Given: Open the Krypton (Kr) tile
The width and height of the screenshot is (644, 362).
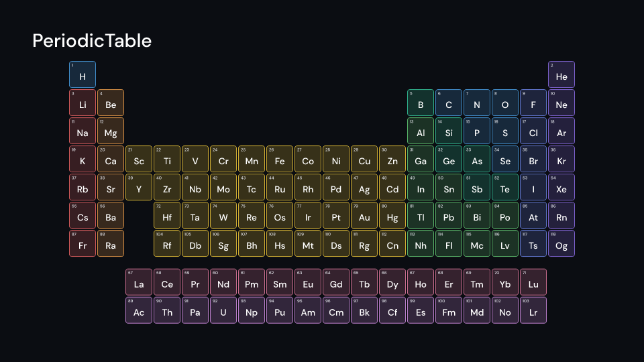Looking at the screenshot, I should coord(561,159).
